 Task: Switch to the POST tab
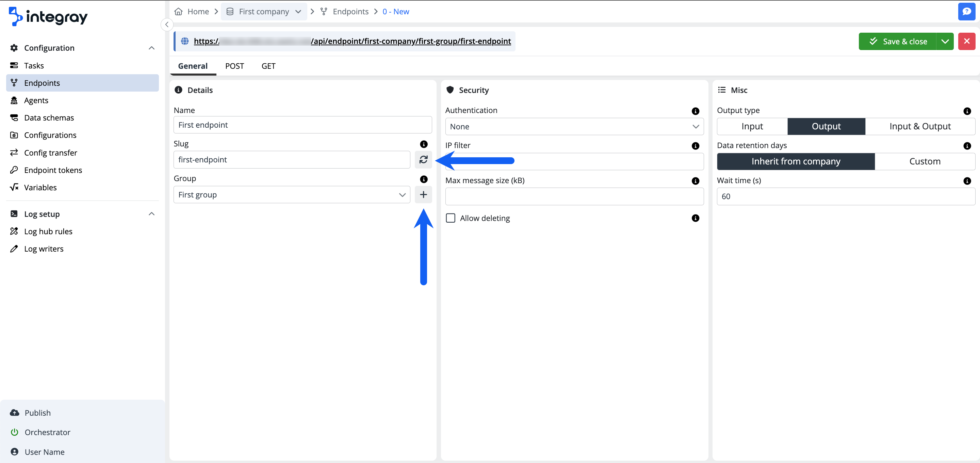[234, 65]
